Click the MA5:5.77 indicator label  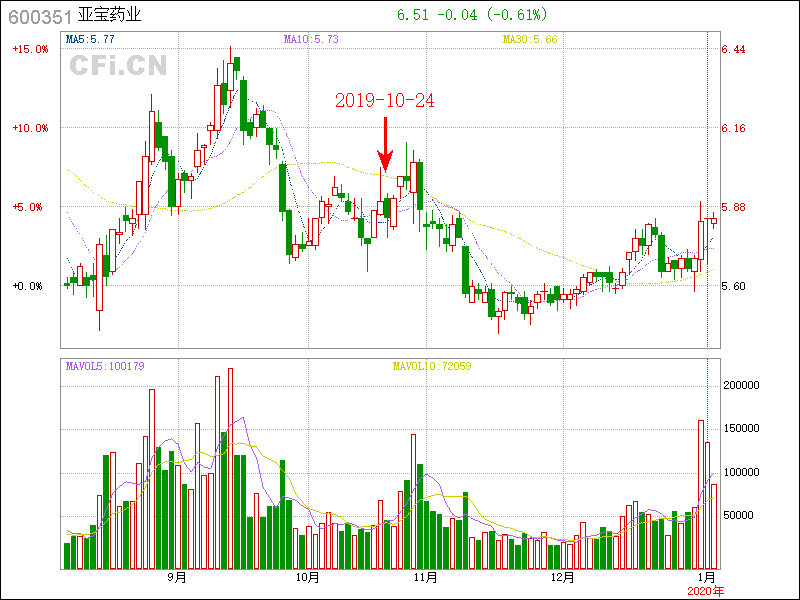[x=90, y=39]
